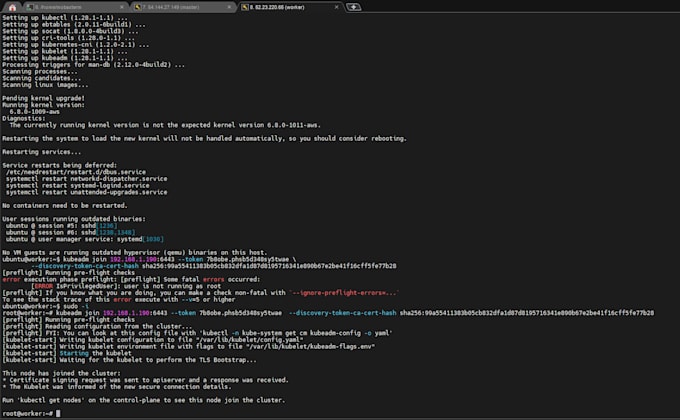Open a new tab with the plus button
680x420 pixels.
(x=353, y=7)
